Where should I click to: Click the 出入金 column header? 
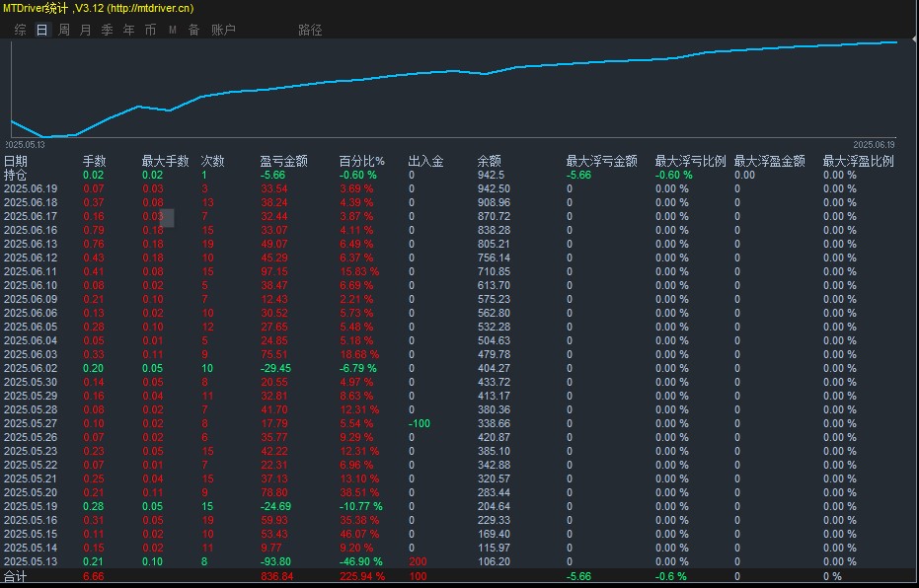(x=426, y=161)
